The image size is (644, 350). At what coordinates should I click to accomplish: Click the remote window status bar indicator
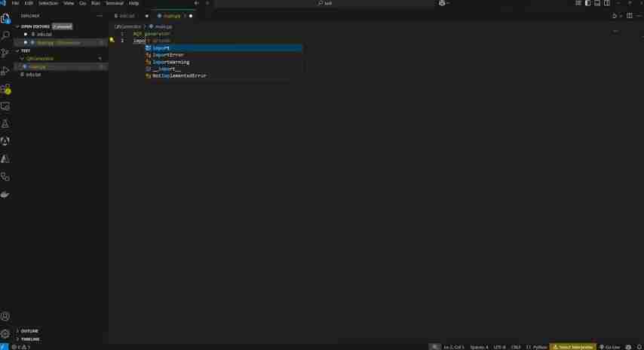4,347
